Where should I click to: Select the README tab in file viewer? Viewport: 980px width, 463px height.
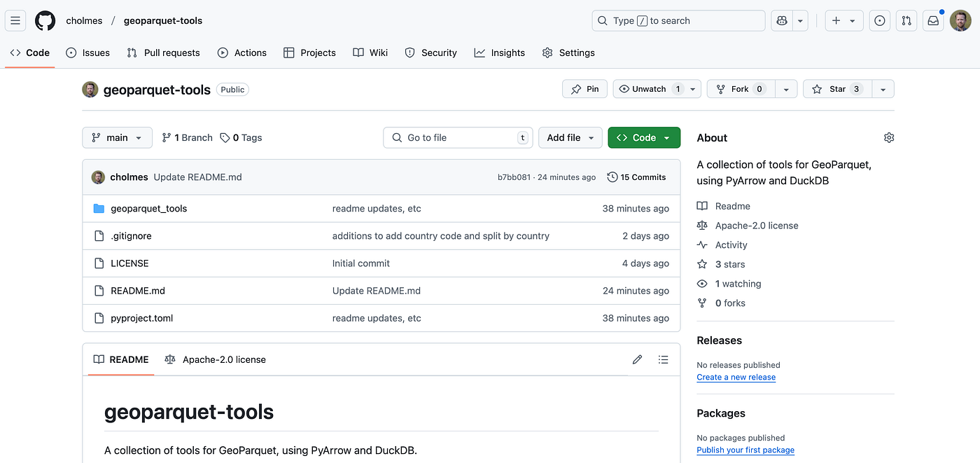tap(121, 359)
